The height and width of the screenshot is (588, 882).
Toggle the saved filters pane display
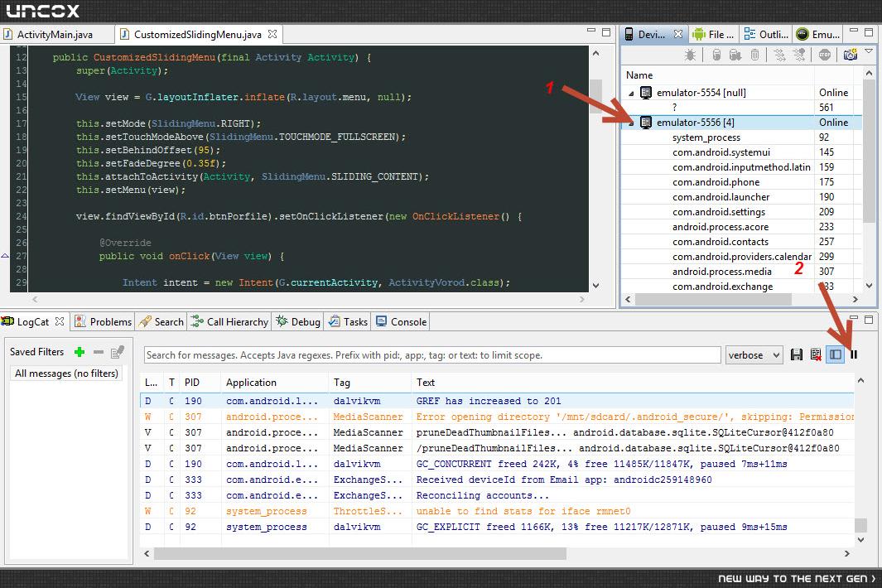pos(836,354)
